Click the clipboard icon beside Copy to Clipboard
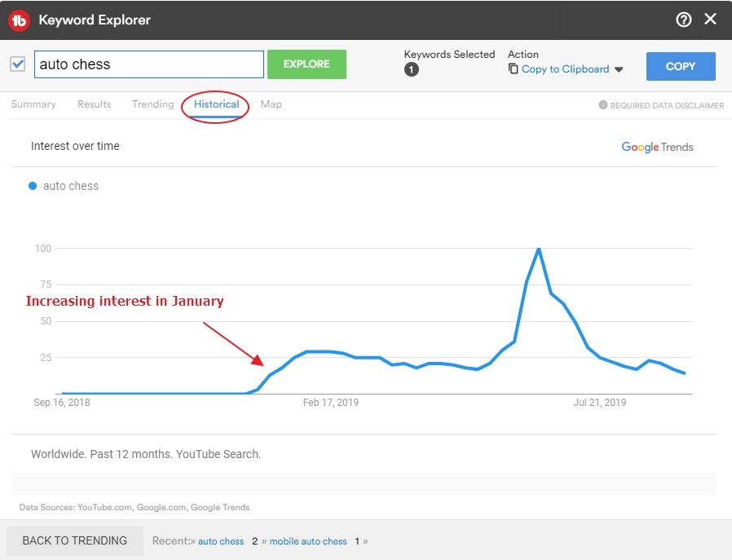Image resolution: width=732 pixels, height=560 pixels. tap(514, 69)
